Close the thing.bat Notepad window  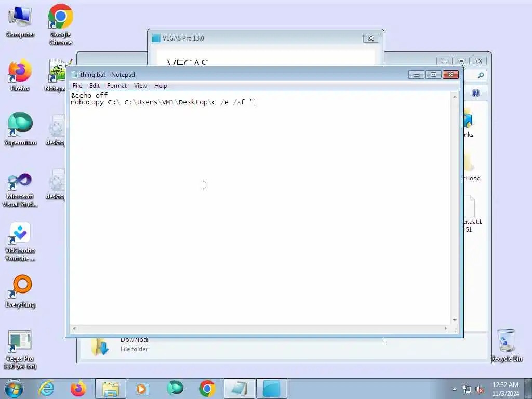point(450,75)
